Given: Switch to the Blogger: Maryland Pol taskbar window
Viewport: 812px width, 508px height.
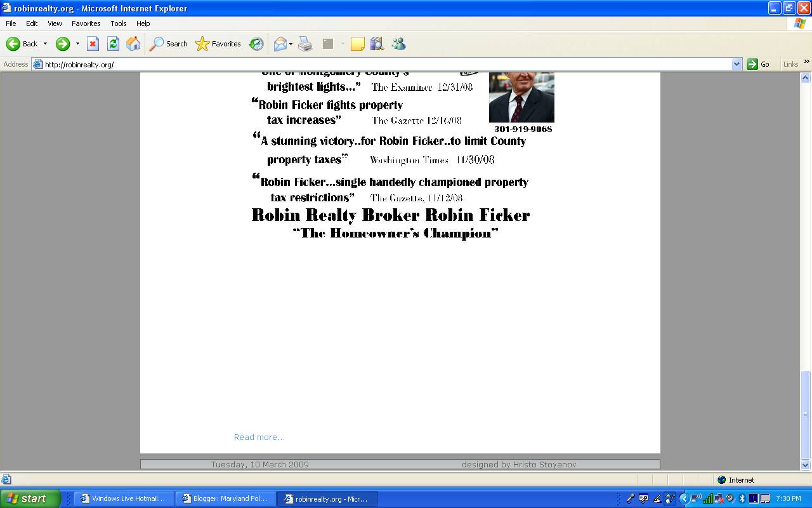Looking at the screenshot, I should (x=226, y=498).
